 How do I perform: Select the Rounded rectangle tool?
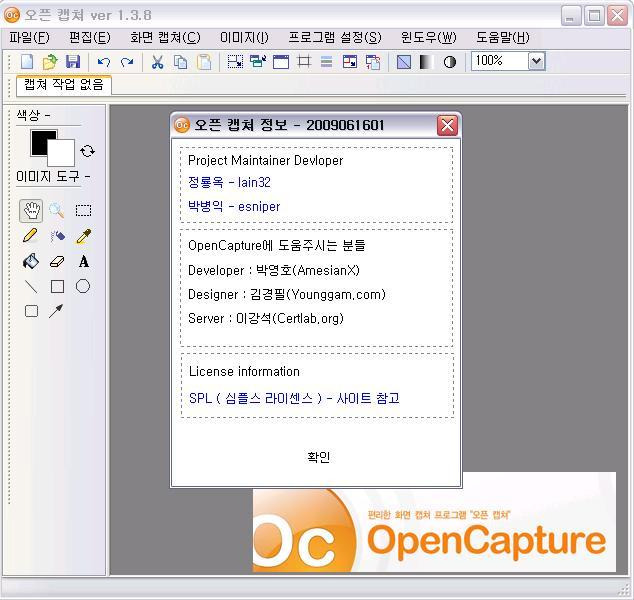(31, 311)
